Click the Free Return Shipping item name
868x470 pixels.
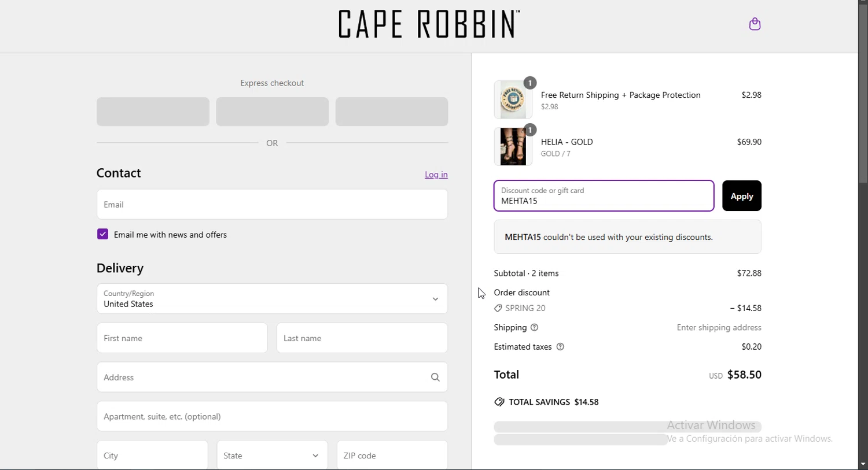[x=621, y=95]
